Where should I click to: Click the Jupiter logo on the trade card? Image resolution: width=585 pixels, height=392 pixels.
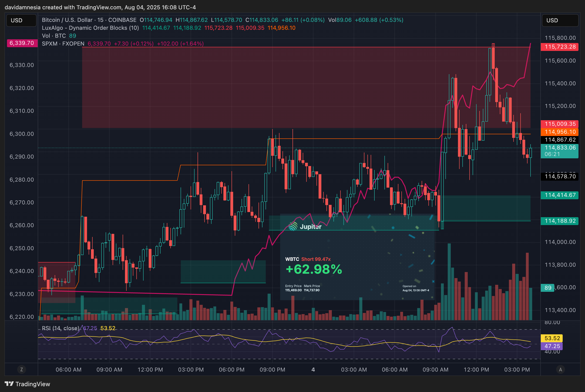tap(305, 226)
